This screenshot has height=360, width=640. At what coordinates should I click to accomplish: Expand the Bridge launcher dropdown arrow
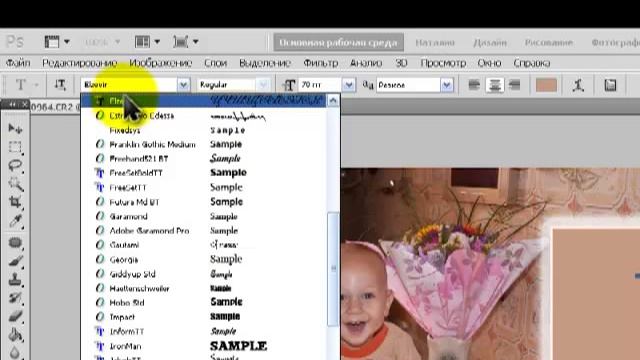pyautogui.click(x=67, y=42)
